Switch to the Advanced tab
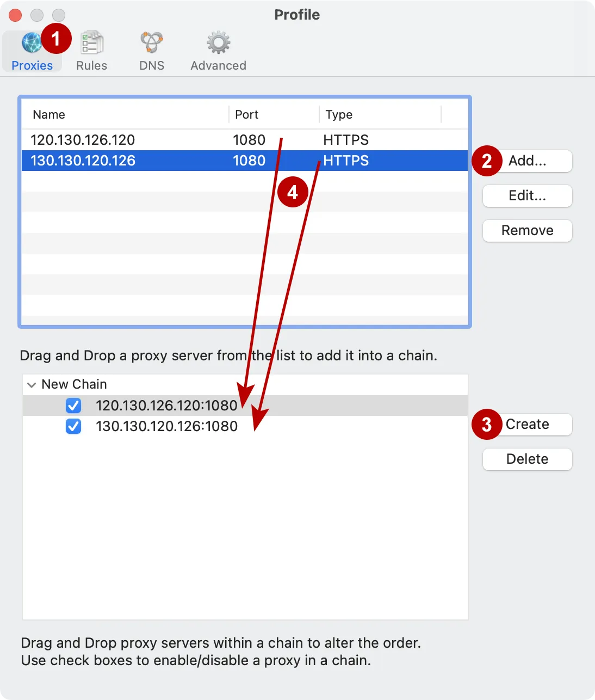This screenshot has width=595, height=700. coord(218,52)
